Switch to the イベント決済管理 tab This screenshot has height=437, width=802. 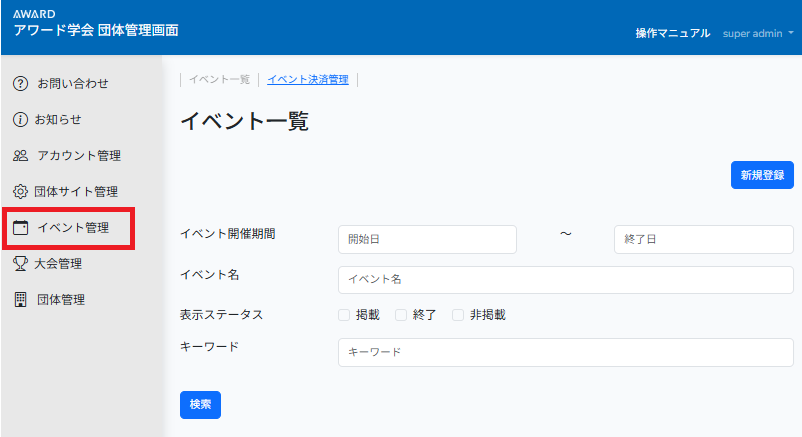click(x=307, y=80)
